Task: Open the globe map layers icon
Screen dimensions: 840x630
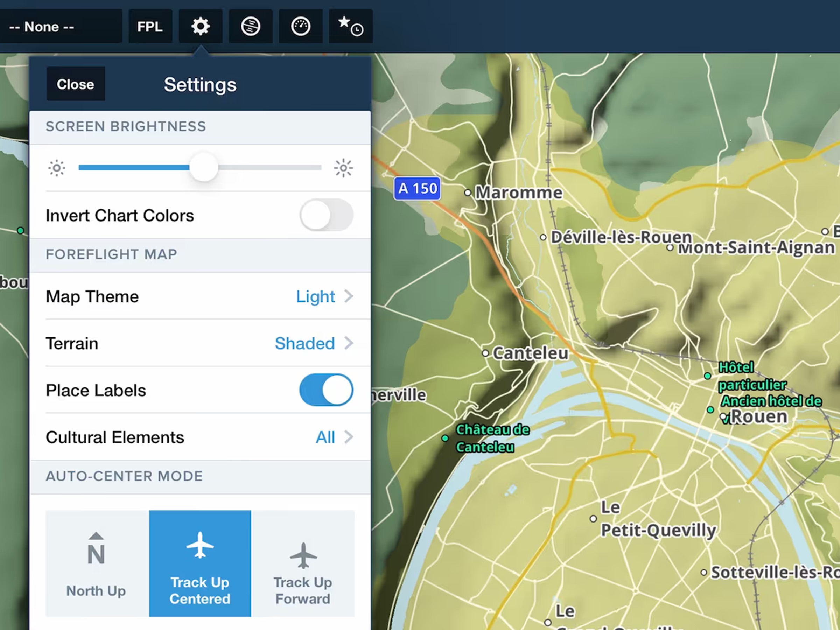Action: (x=251, y=27)
